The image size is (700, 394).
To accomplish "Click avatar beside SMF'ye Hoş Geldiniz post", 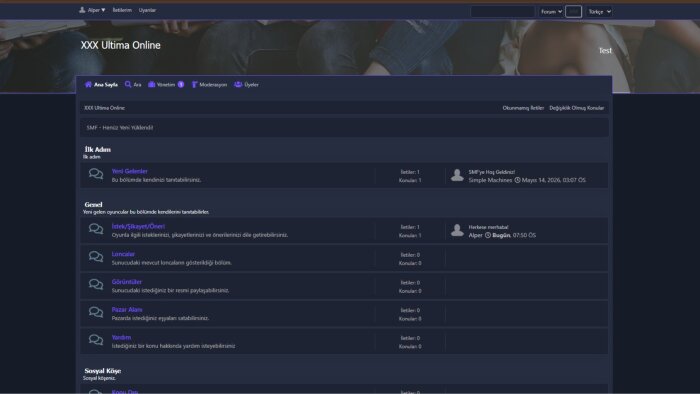I will [457, 175].
